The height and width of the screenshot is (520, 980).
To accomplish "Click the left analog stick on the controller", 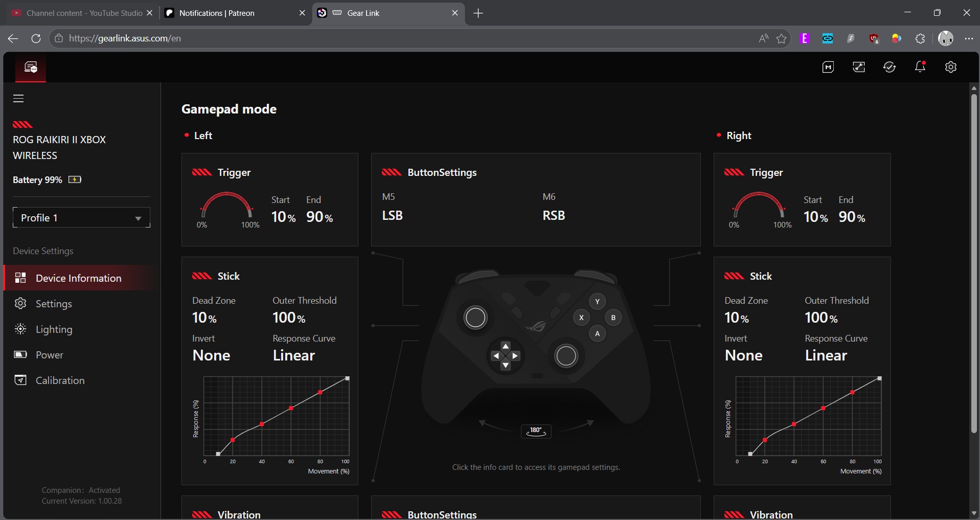I will coord(475,318).
